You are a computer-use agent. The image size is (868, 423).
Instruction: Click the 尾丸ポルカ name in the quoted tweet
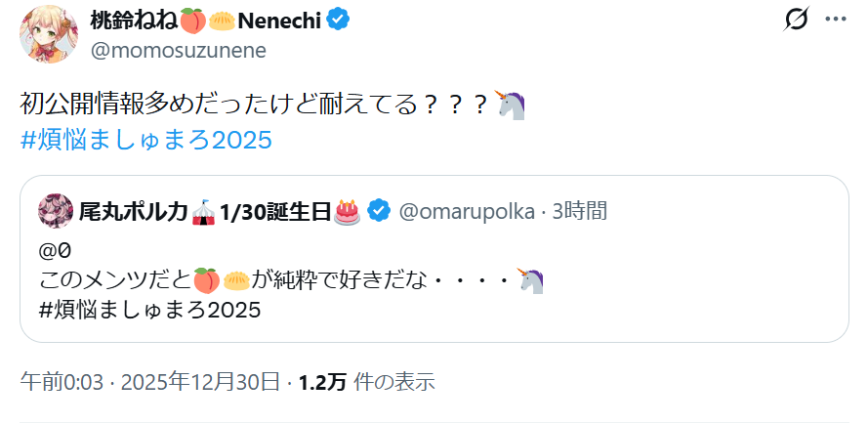[x=132, y=210]
